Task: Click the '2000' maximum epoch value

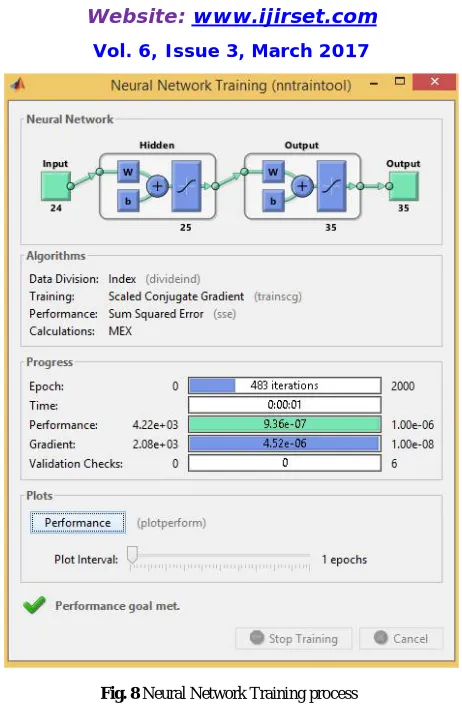Action: tap(403, 386)
